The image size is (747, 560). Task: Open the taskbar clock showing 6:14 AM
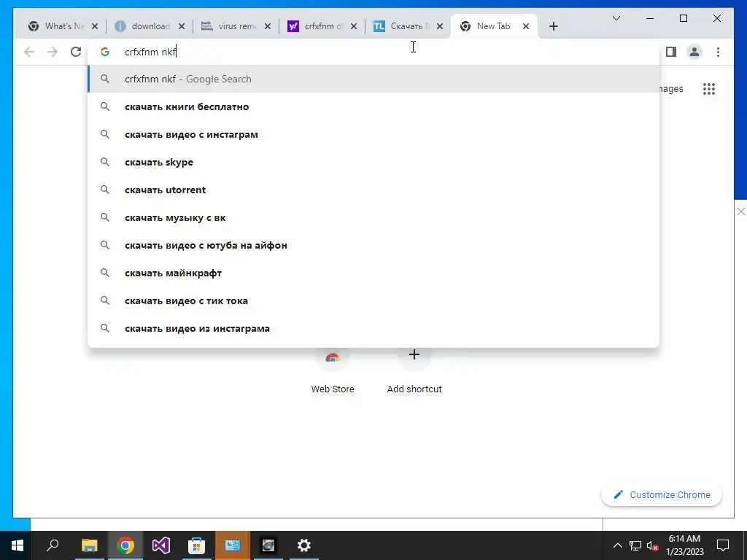(684, 545)
